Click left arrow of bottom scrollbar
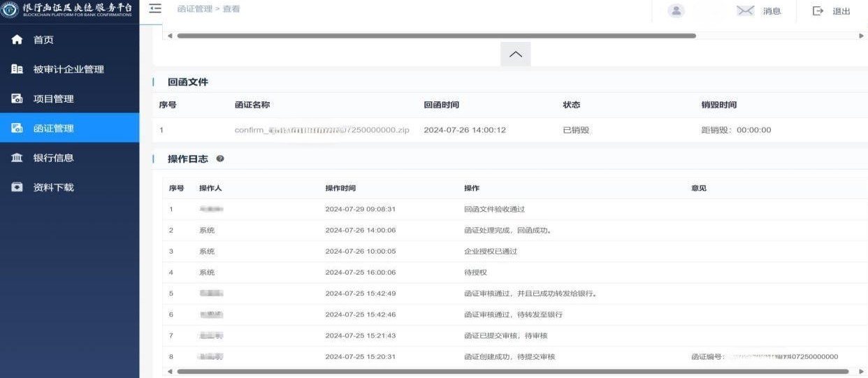Screen dimensions: 868x378 [170, 372]
